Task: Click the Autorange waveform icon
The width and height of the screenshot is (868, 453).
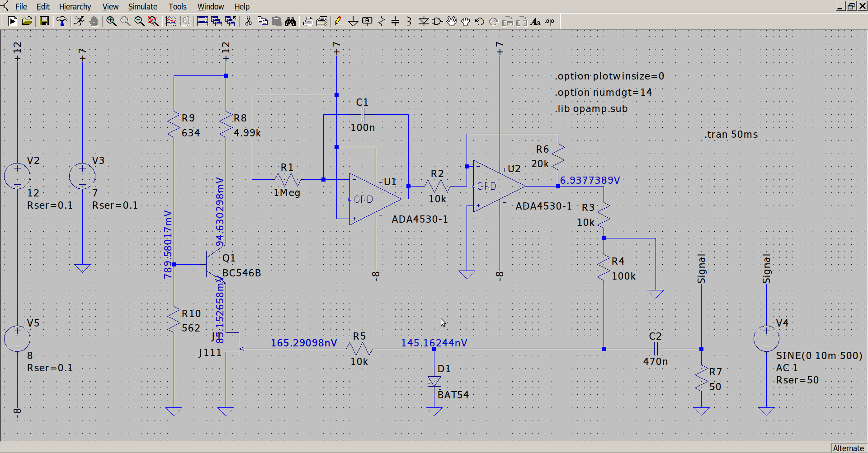Action: [x=171, y=21]
